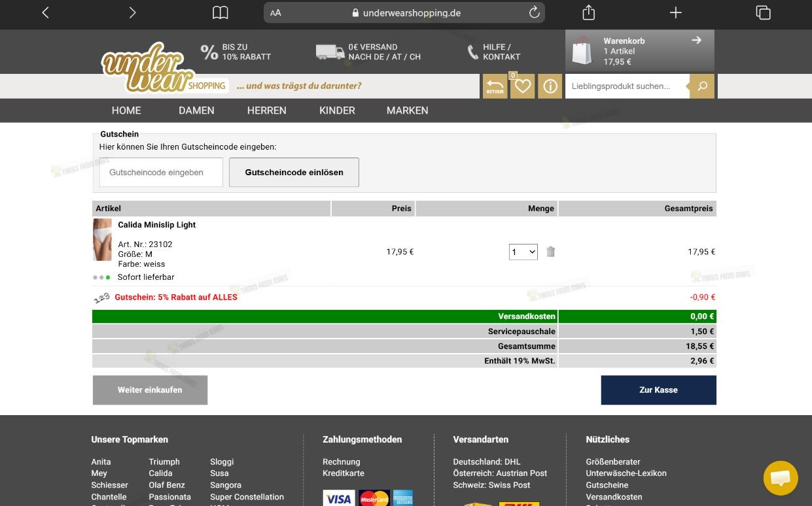The height and width of the screenshot is (506, 812).
Task: Open Größenberater link
Action: (613, 462)
